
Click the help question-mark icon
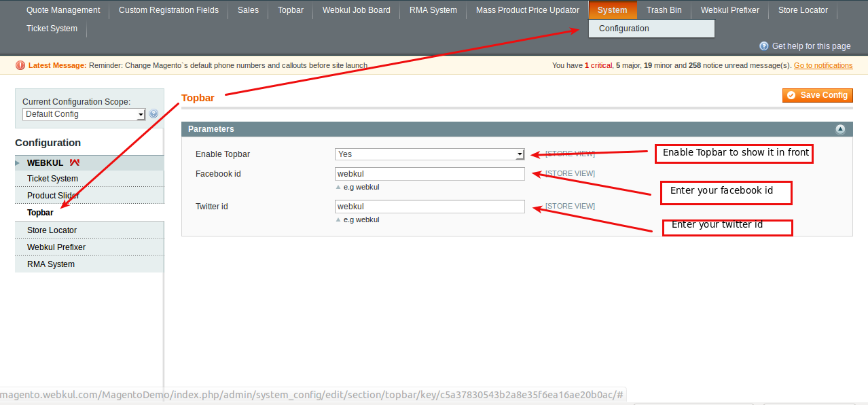coord(764,46)
